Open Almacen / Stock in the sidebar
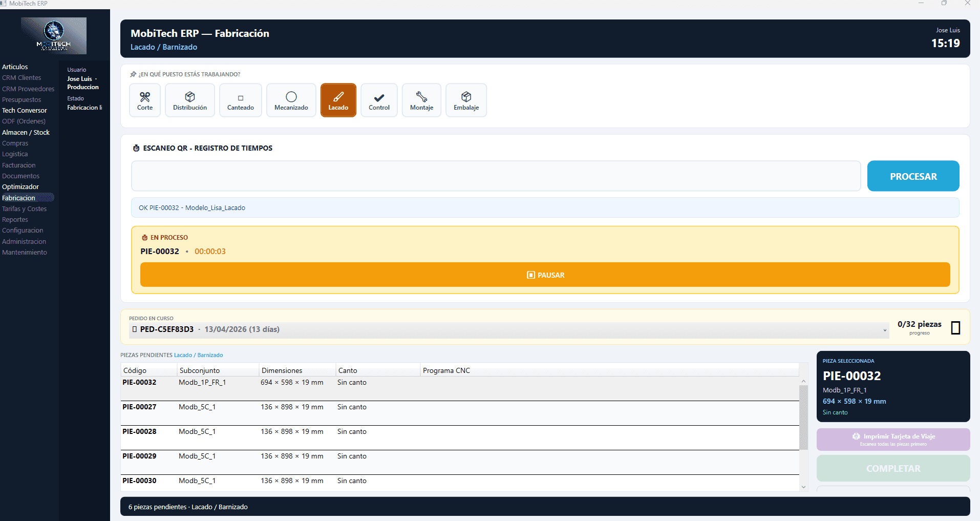The width and height of the screenshot is (980, 521). click(26, 132)
